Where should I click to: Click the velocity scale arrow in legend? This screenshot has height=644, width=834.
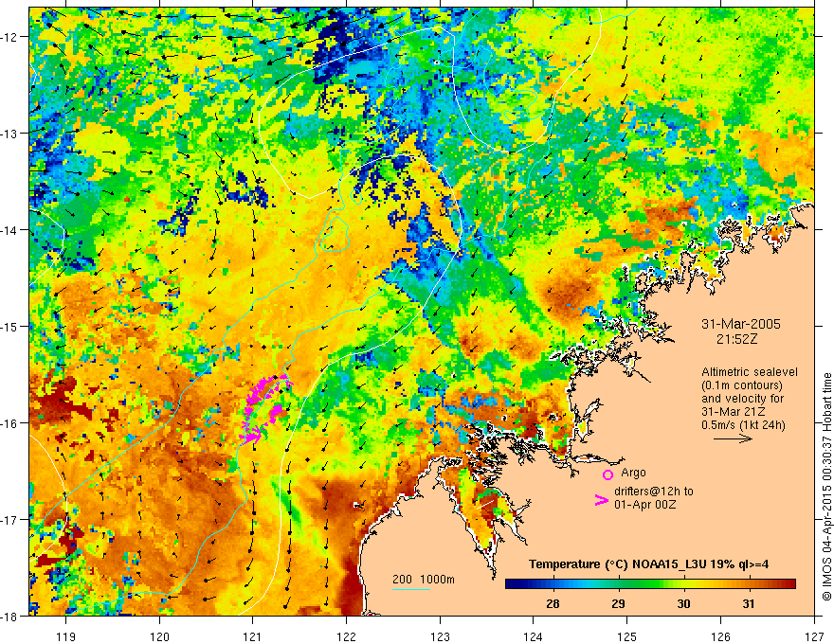point(733,438)
